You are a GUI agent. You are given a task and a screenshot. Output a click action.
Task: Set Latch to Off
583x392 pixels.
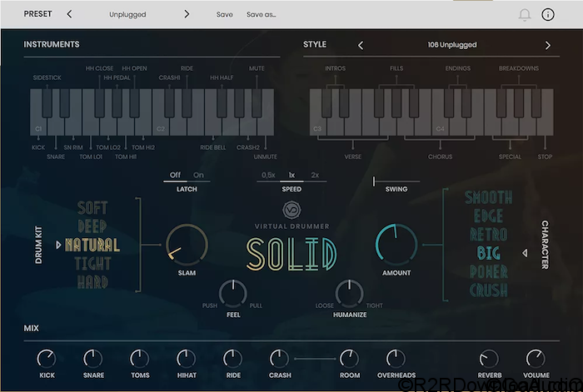coord(175,175)
